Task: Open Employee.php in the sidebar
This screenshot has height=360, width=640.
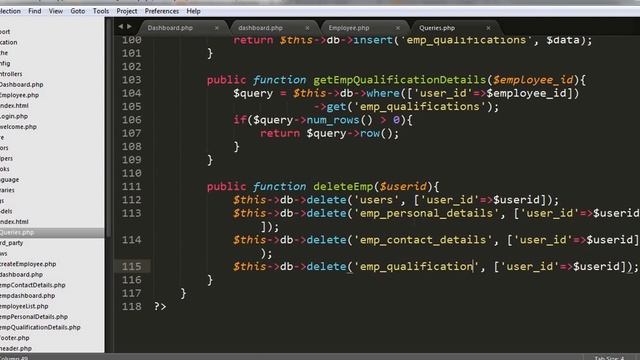Action: click(x=19, y=95)
